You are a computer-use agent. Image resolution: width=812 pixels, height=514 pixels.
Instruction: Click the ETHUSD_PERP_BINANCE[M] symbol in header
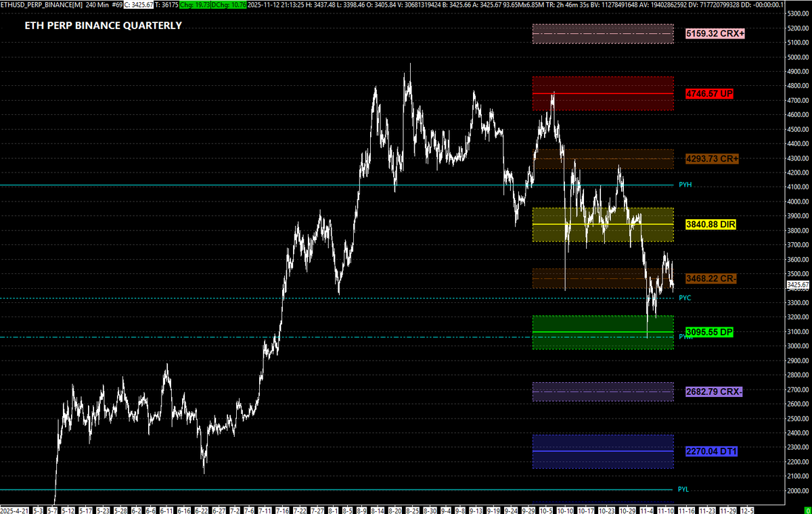(42, 4)
